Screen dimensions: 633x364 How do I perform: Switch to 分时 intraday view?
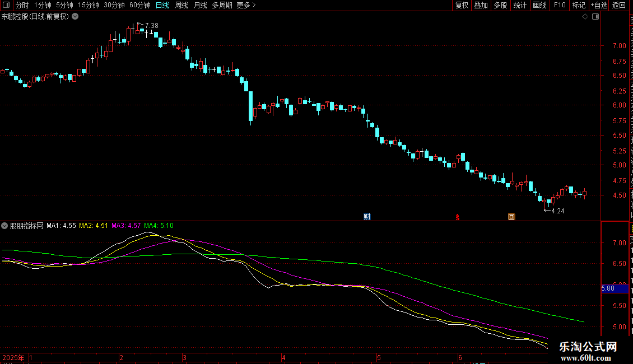tap(22, 5)
